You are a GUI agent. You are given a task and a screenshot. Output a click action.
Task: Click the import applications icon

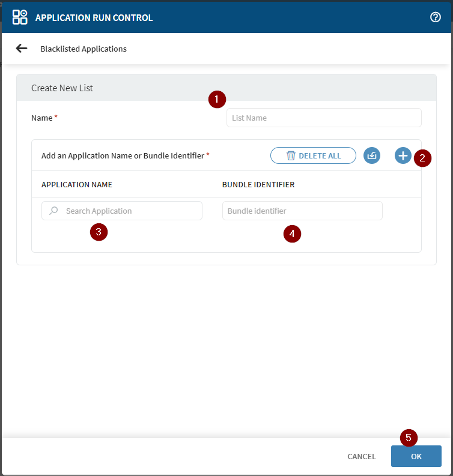click(372, 155)
